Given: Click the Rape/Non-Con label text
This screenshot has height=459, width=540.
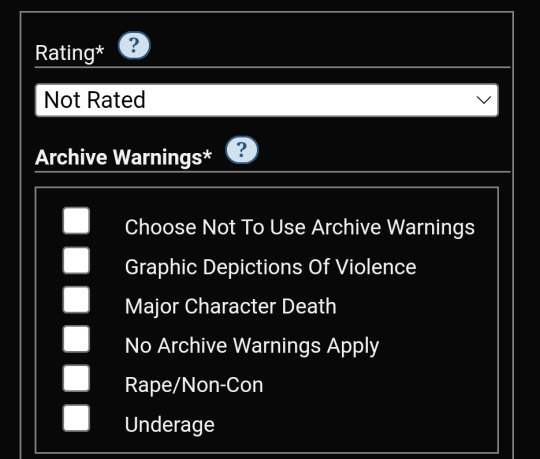Looking at the screenshot, I should pyautogui.click(x=194, y=385).
